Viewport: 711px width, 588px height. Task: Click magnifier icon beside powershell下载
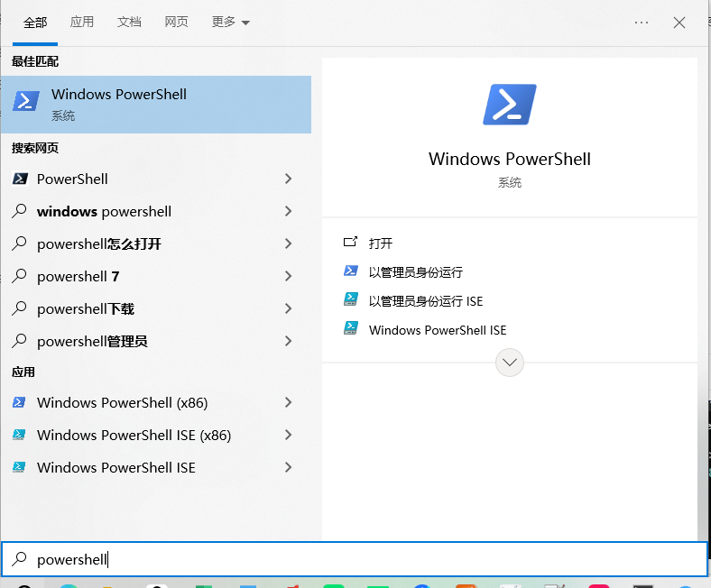[19, 308]
